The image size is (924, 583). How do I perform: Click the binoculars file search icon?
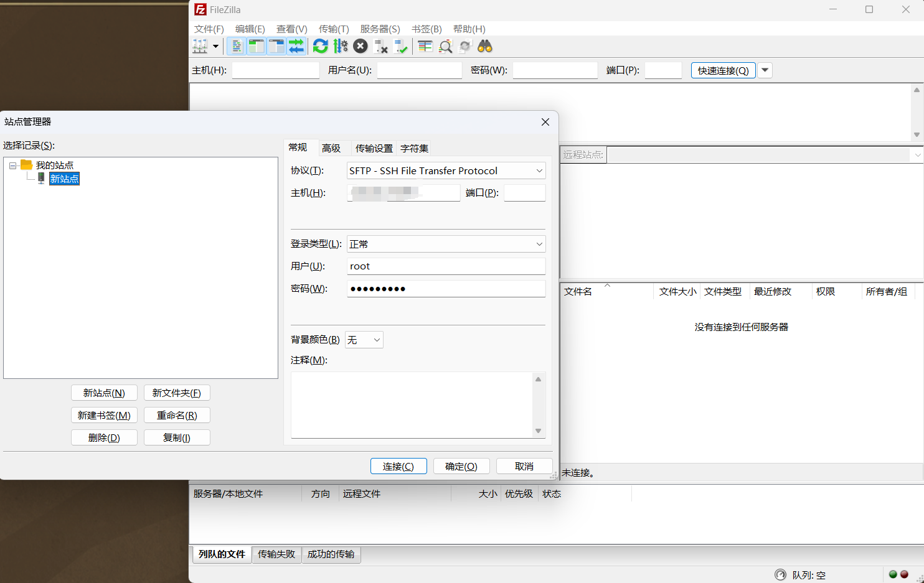485,46
